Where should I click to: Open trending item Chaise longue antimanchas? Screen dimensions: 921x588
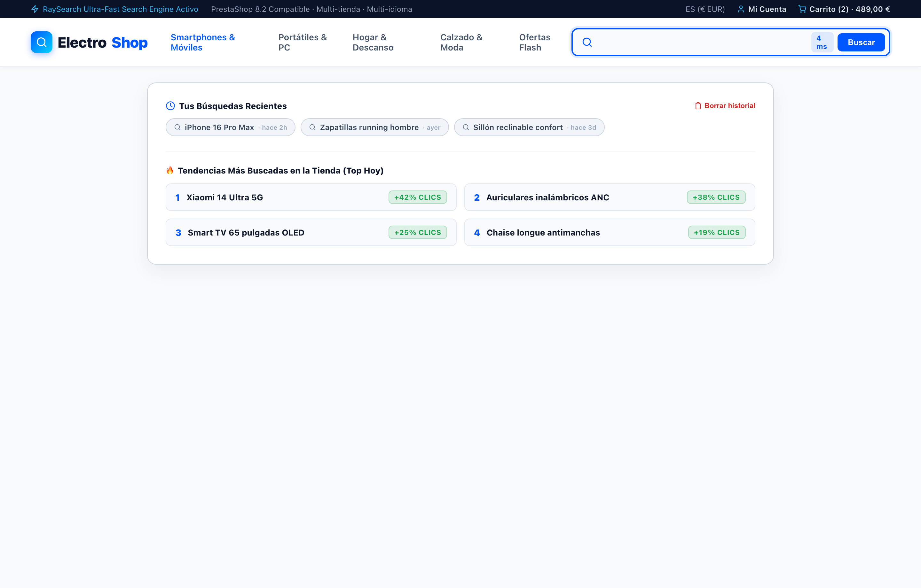[609, 232]
